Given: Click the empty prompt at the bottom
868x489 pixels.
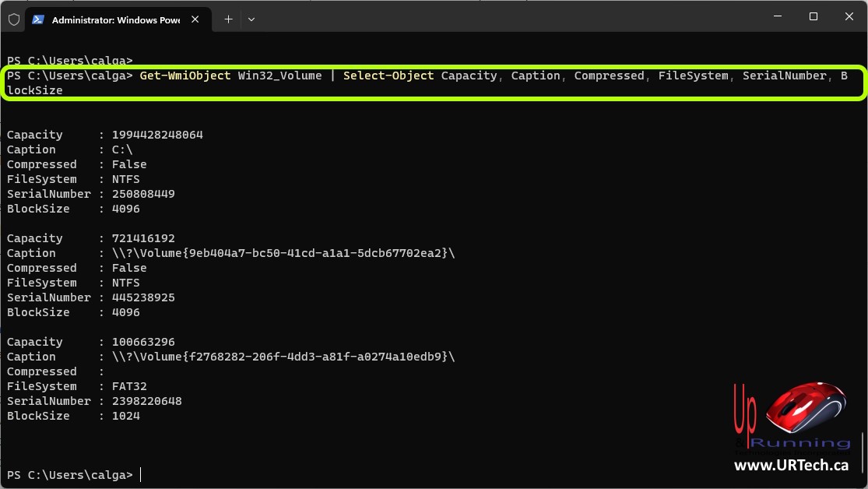Looking at the screenshot, I should pos(140,475).
